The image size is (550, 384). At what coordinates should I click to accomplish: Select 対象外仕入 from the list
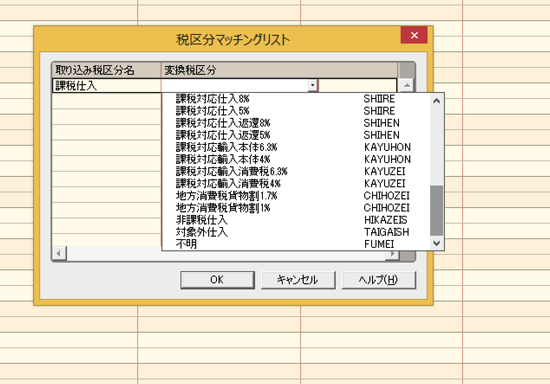(295, 232)
